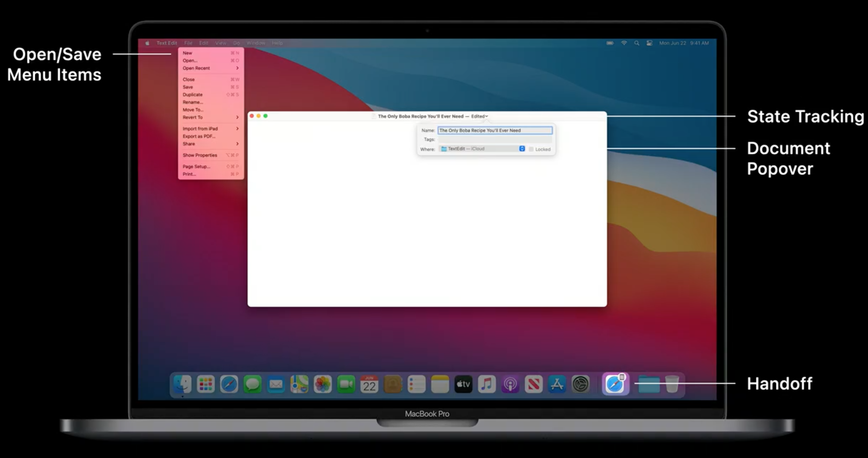Expand the Revert To submenu
Image resolution: width=868 pixels, height=458 pixels.
pos(211,117)
